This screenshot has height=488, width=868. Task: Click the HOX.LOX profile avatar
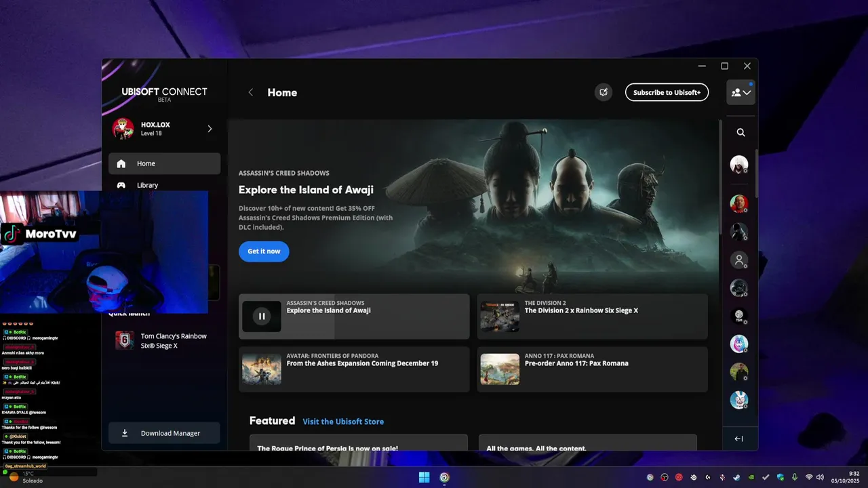[x=123, y=128]
